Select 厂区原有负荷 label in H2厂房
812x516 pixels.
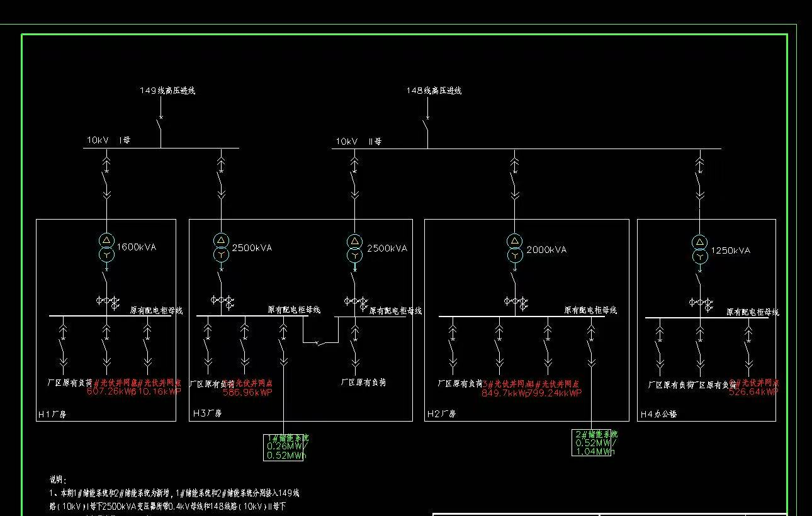[460, 383]
